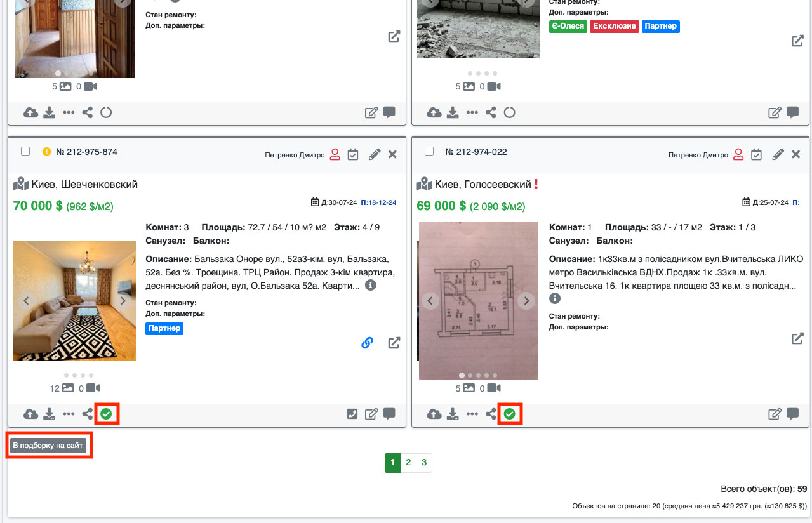
Task: Open comments for listing 212-975-874
Action: point(389,414)
